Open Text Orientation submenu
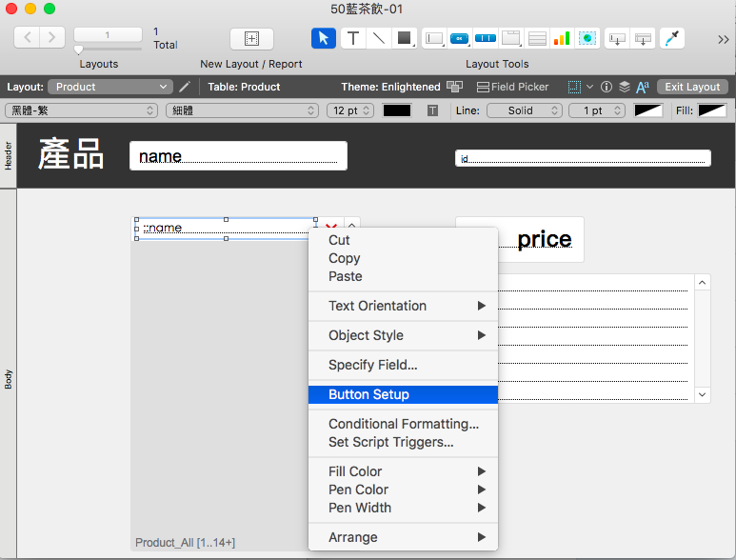Viewport: 736px width, 560px height. pos(403,306)
